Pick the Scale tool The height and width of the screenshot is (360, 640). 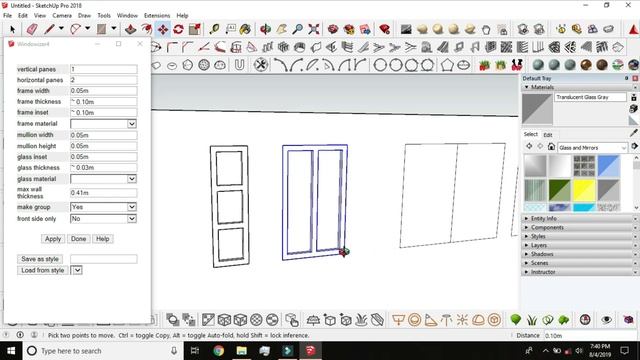tap(195, 29)
